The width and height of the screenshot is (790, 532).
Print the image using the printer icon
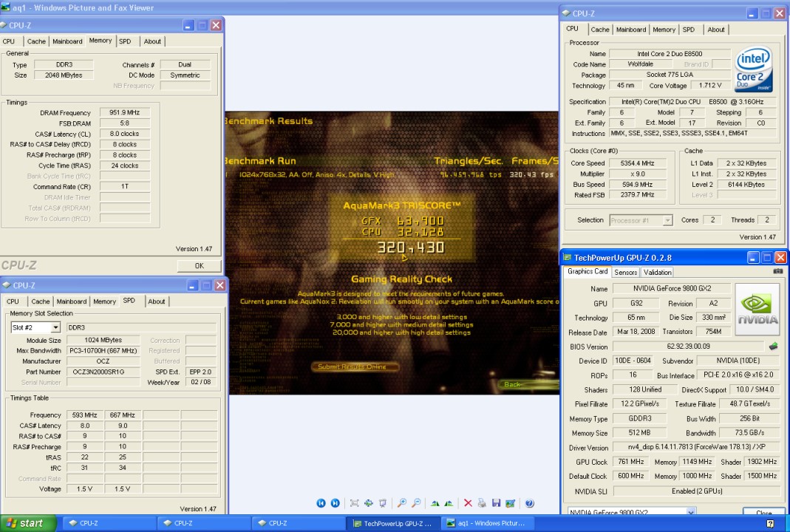coord(482,502)
